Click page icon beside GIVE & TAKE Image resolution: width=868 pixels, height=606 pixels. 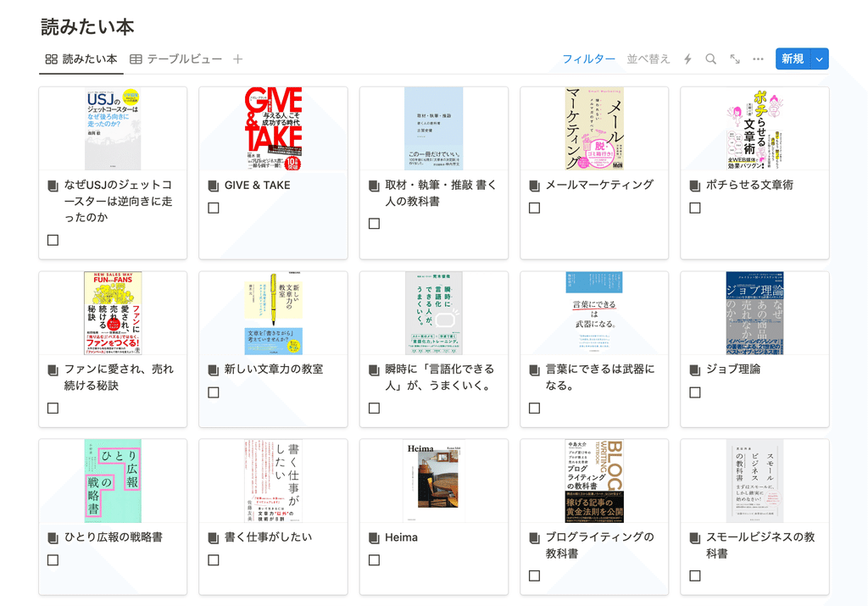tap(213, 186)
